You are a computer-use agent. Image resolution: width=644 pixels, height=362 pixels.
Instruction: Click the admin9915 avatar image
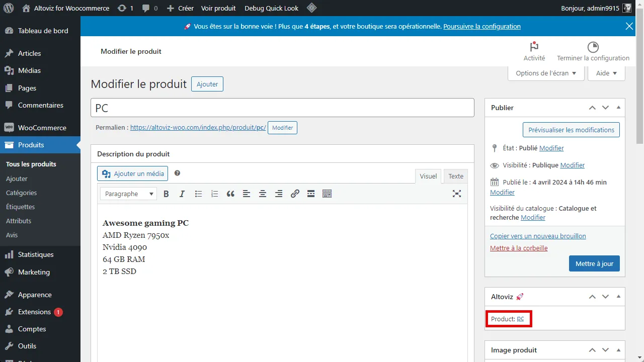(x=627, y=8)
